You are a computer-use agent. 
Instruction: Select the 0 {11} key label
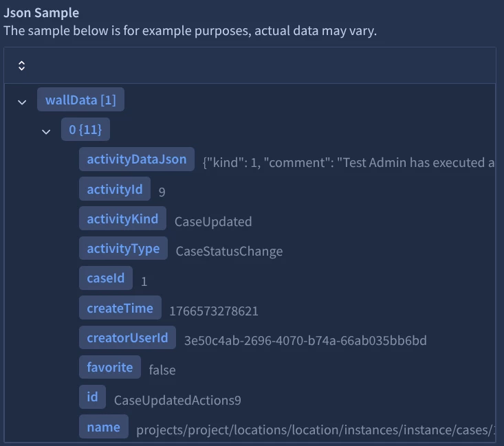[85, 129]
